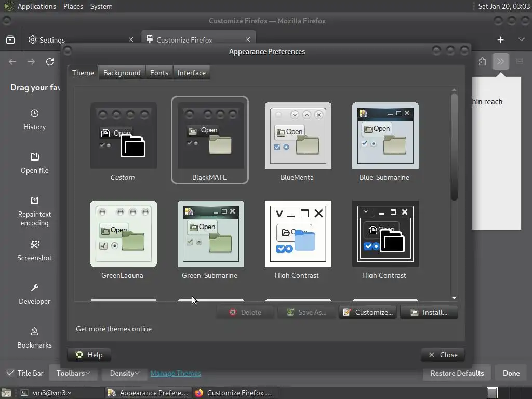This screenshot has width=532, height=399.
Task: Open the Places menu
Action: (x=73, y=6)
